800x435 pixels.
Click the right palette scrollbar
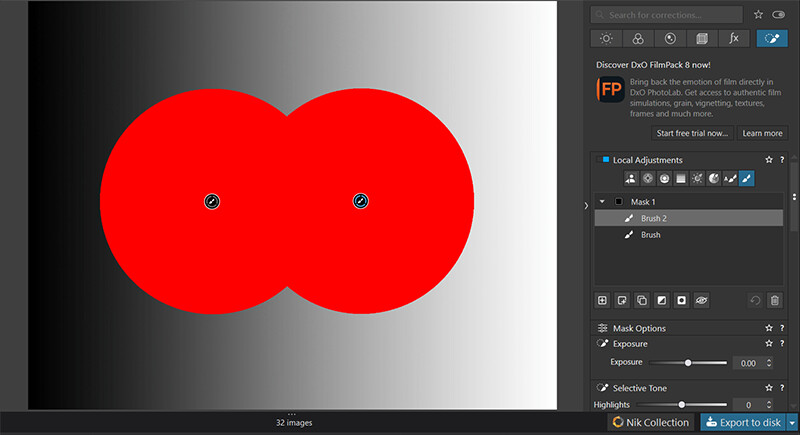point(794,196)
